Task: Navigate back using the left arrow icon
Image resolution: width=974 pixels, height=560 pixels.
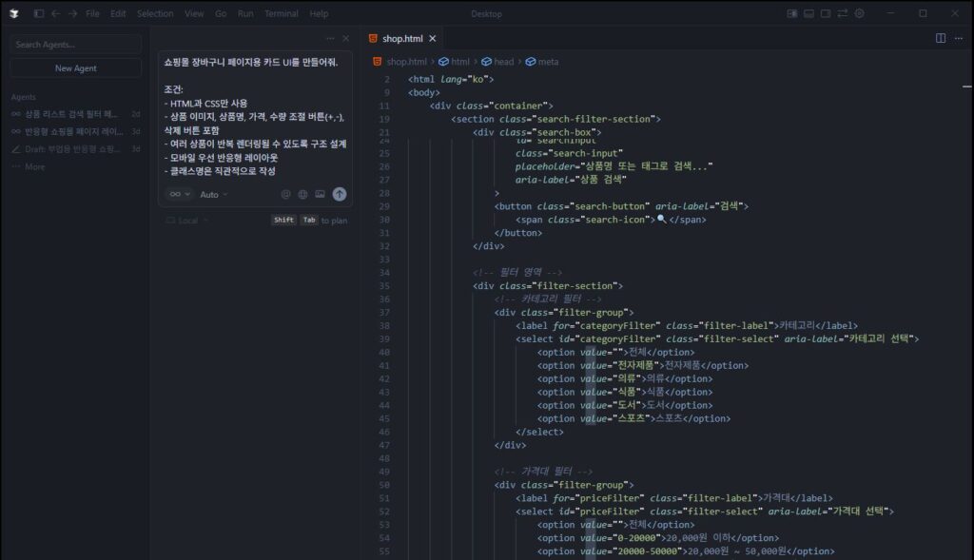Action: (57, 13)
